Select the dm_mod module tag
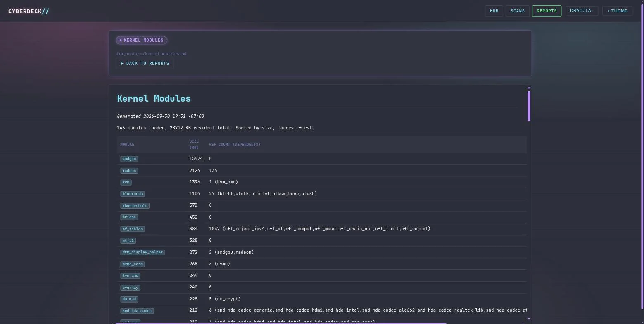This screenshot has width=644, height=324. [x=129, y=299]
